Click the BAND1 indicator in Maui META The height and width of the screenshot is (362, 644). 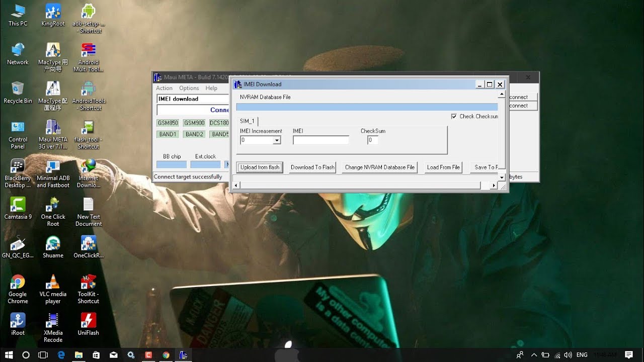point(168,134)
